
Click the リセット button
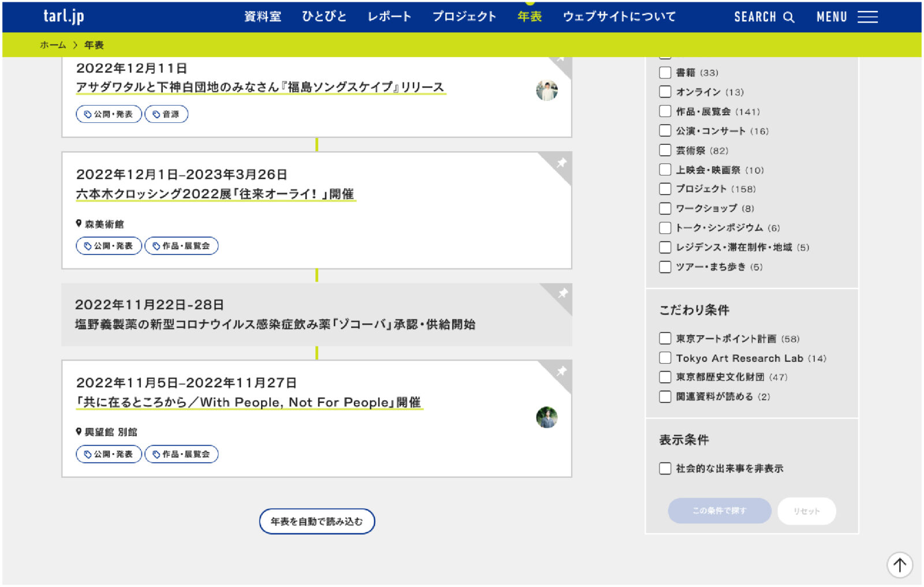click(x=806, y=511)
